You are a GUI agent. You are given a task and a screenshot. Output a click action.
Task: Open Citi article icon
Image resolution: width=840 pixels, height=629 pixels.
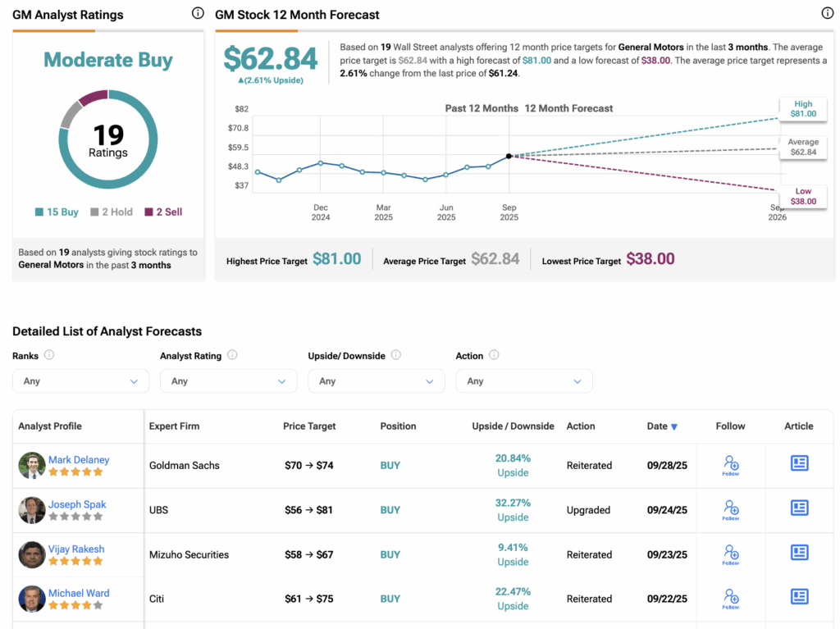799,596
